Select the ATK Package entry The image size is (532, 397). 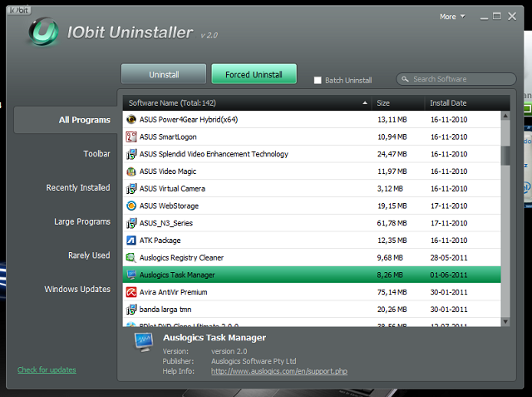point(312,241)
